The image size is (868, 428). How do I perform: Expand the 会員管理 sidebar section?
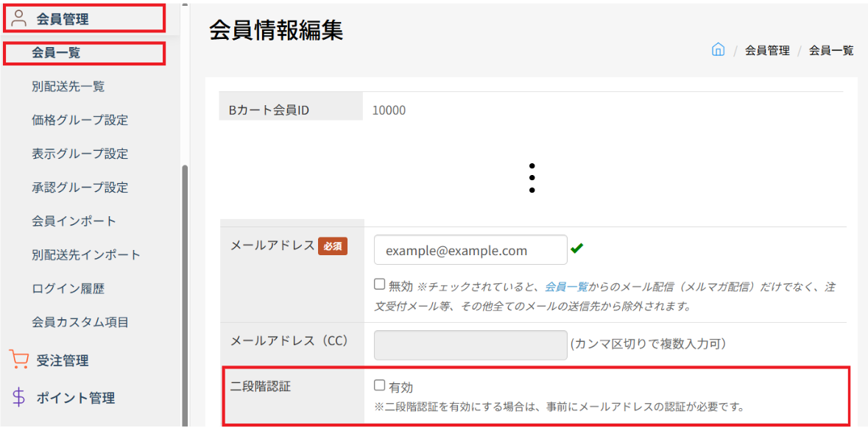pyautogui.click(x=63, y=19)
